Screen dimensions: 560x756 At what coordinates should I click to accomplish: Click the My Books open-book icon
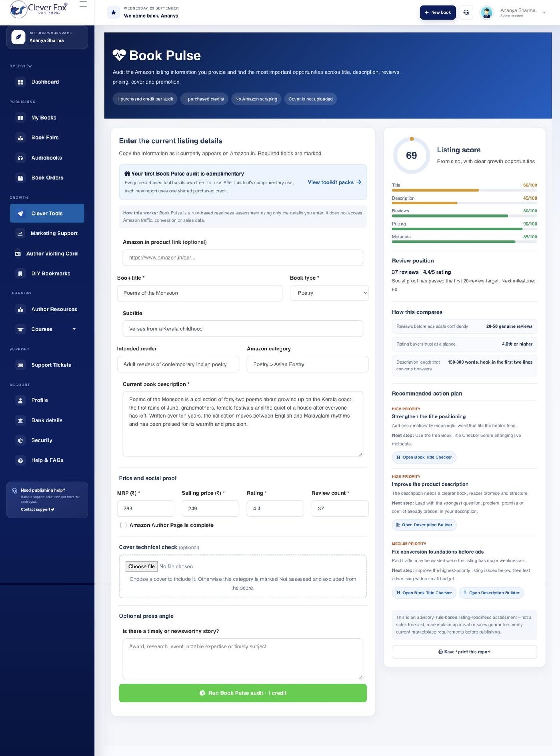tap(20, 118)
